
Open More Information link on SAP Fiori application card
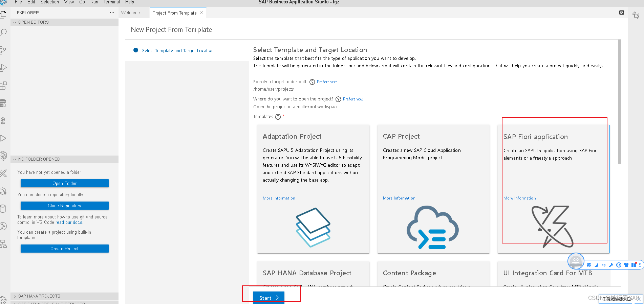[x=520, y=198]
